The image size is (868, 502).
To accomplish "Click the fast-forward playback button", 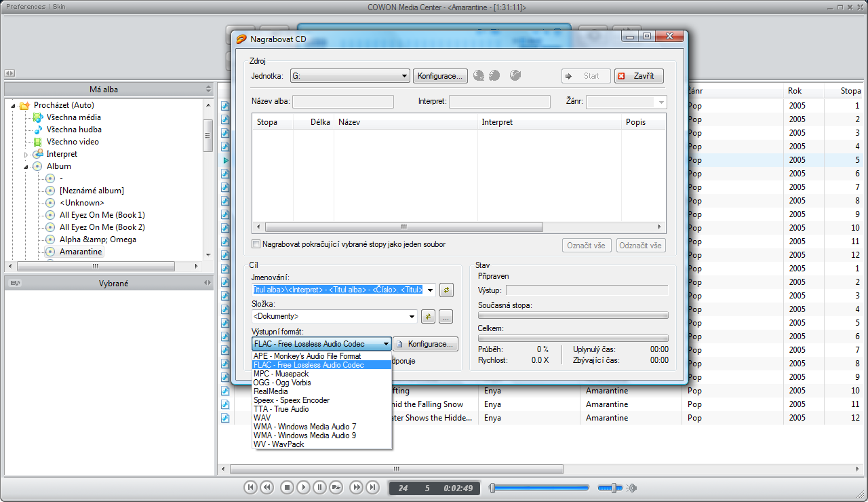I will coord(356,487).
